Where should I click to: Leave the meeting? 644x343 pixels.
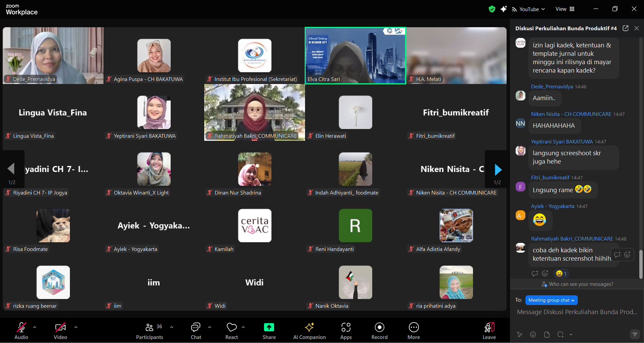coord(489,331)
